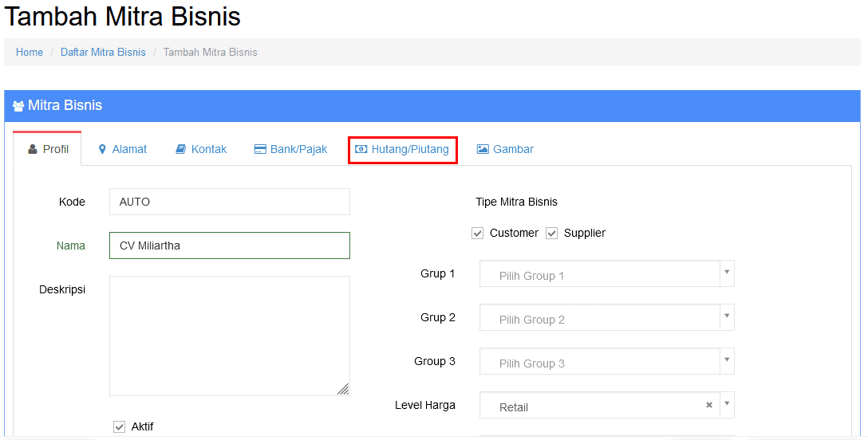868x440 pixels.
Task: Clear the Retail level harga selection
Action: tap(708, 405)
